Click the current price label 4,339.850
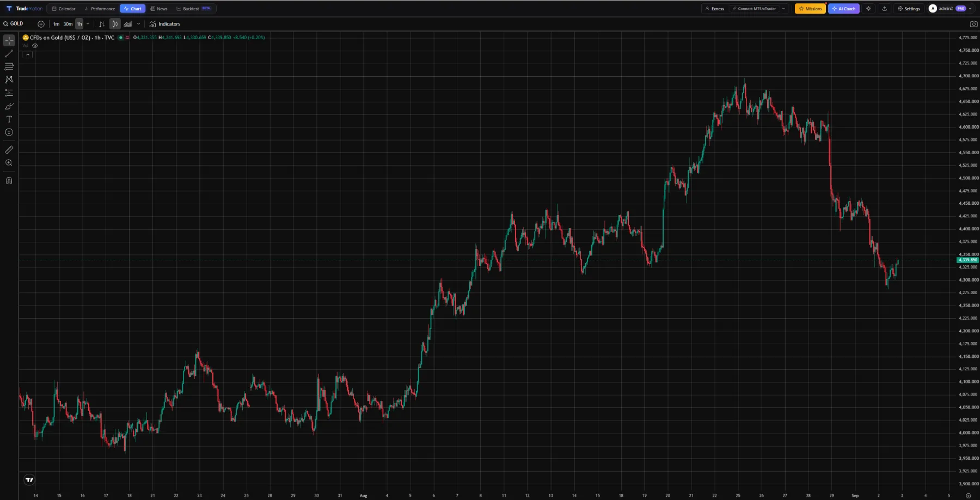Screen dimensions: 980x500 pos(967,260)
